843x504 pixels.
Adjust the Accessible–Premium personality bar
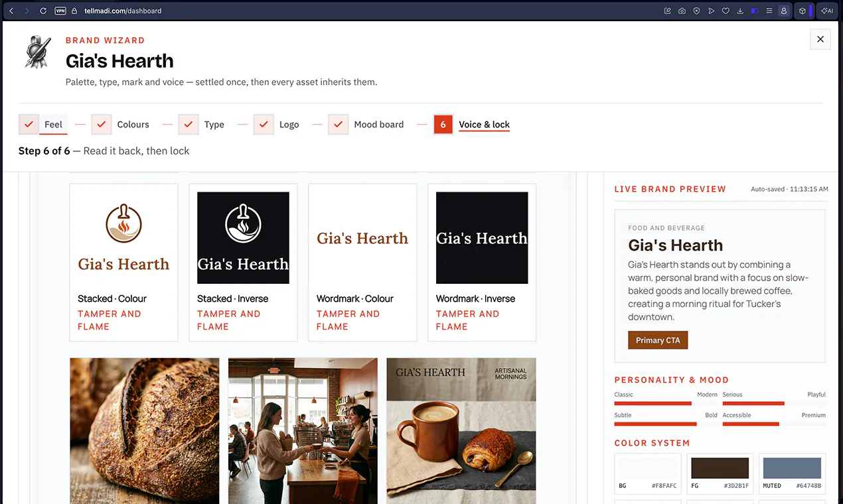(774, 424)
